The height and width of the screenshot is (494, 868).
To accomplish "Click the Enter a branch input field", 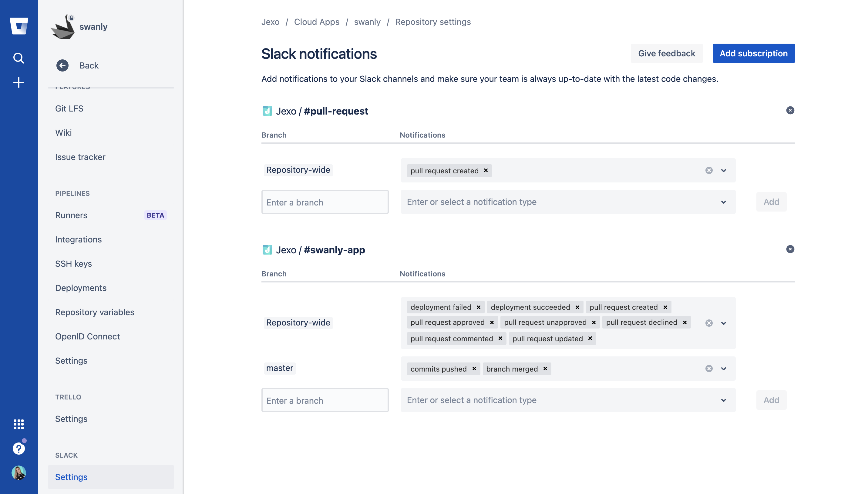I will (325, 202).
